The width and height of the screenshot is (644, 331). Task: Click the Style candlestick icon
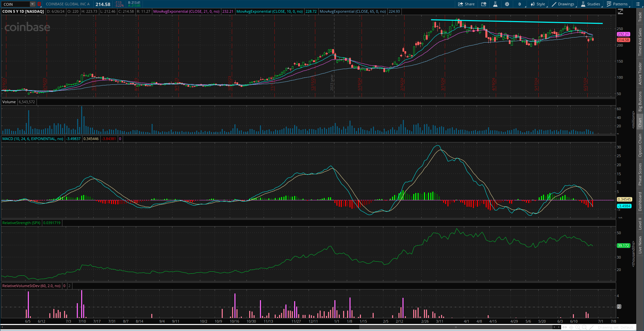[x=533, y=4]
